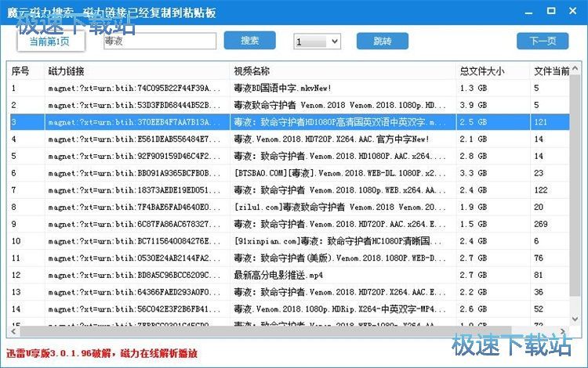588x368 pixels.
Task: Select magnet link 0530E24AB2144FA2 in row 11
Action: [134, 258]
